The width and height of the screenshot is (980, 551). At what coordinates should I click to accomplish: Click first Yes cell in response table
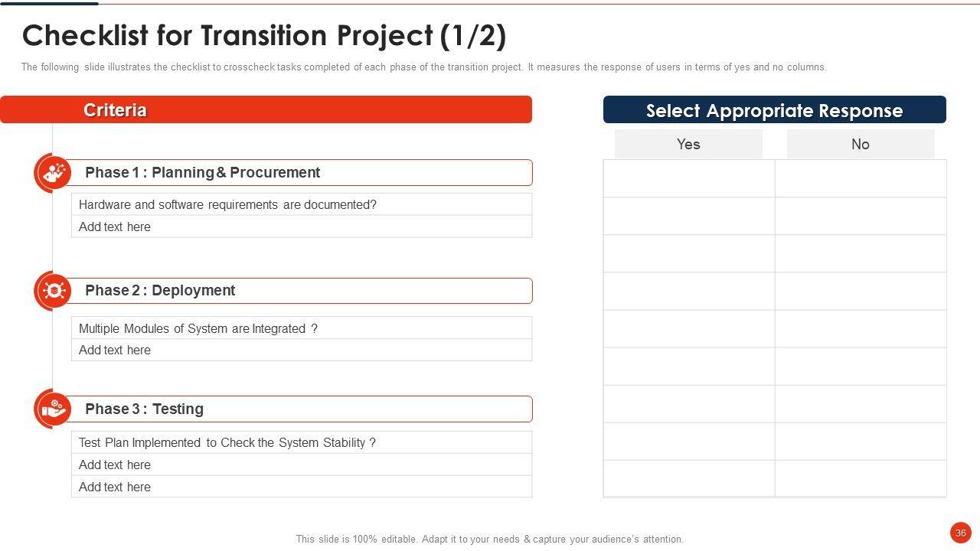(689, 178)
